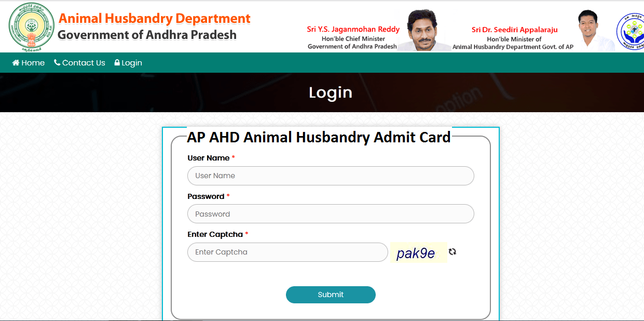Open the Home menu item

(28, 62)
